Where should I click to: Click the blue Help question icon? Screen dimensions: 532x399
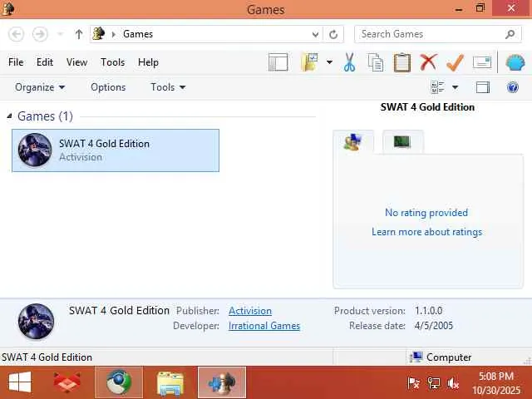tap(512, 87)
